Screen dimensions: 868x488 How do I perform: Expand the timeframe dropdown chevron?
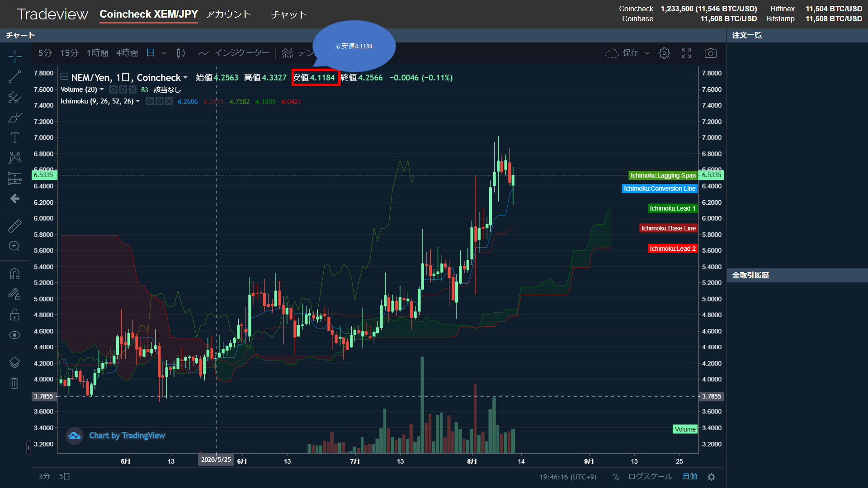click(164, 53)
